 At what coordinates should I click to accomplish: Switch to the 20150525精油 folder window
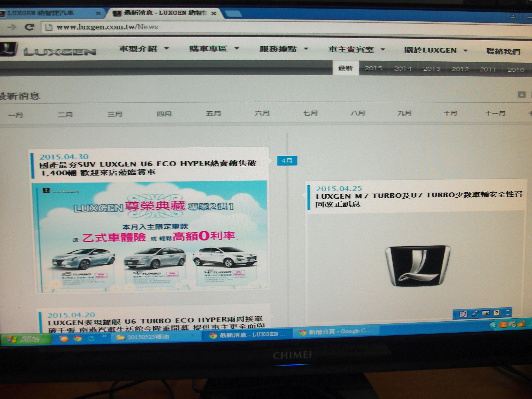click(156, 337)
